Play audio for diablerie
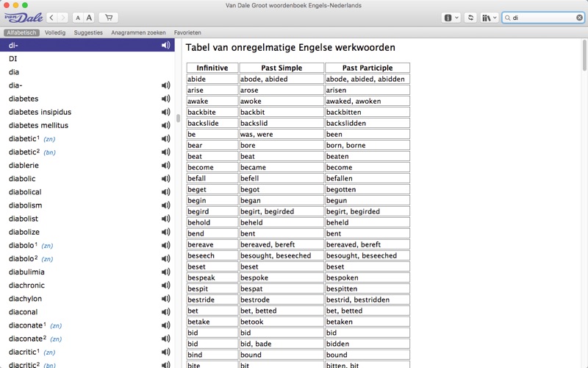This screenshot has width=588, height=368. [166, 165]
